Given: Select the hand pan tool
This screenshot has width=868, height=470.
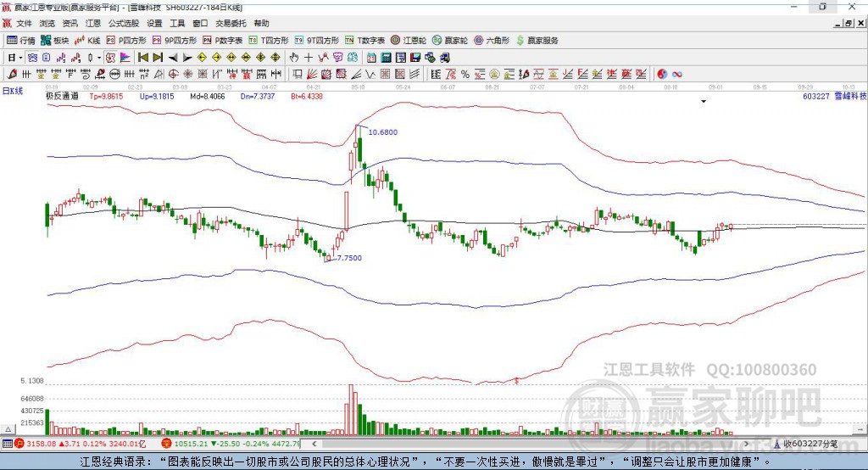Looking at the screenshot, I should click(x=294, y=58).
